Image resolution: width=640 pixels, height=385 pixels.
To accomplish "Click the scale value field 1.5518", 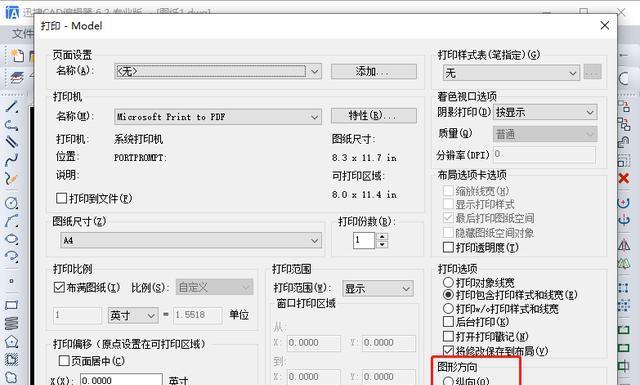I will point(198,315).
